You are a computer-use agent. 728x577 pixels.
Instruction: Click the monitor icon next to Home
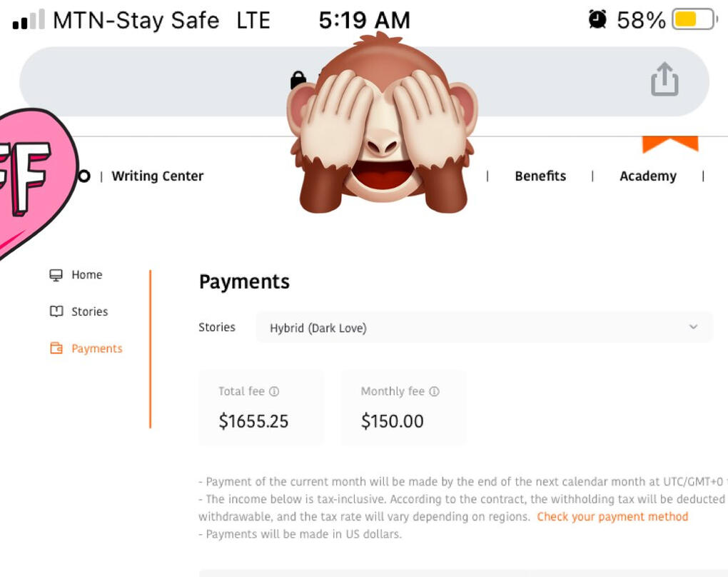[x=56, y=275]
